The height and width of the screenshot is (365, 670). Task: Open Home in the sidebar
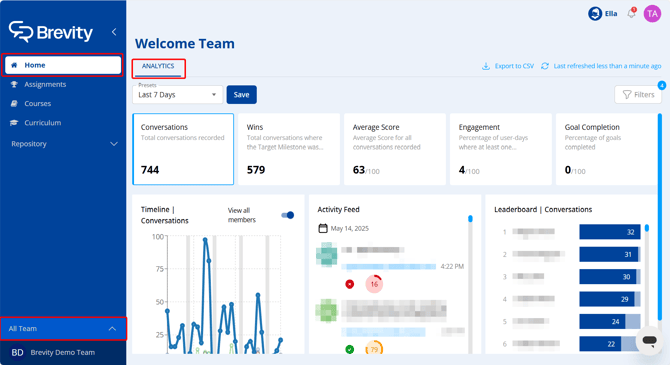pyautogui.click(x=63, y=65)
